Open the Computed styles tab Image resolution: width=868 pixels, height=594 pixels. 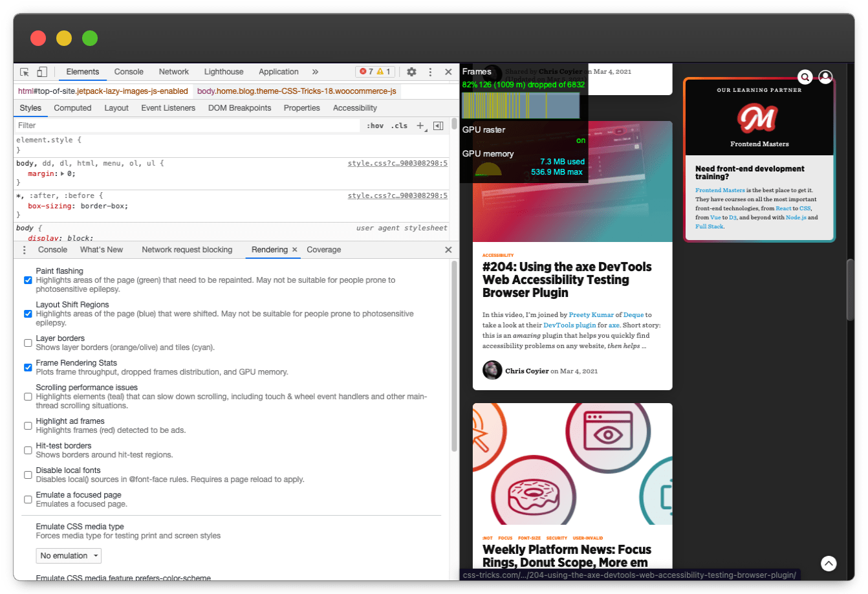[72, 108]
